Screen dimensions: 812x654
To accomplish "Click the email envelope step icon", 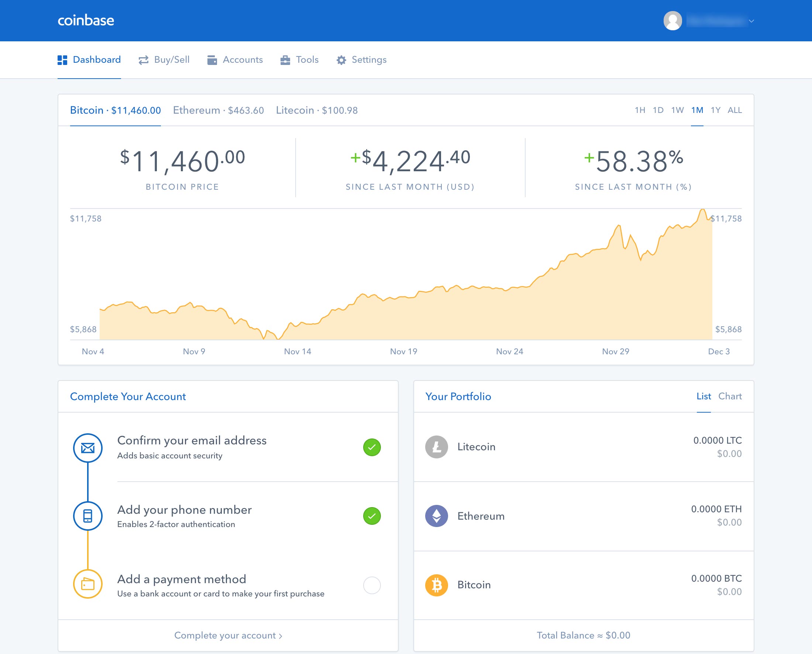I will [88, 448].
